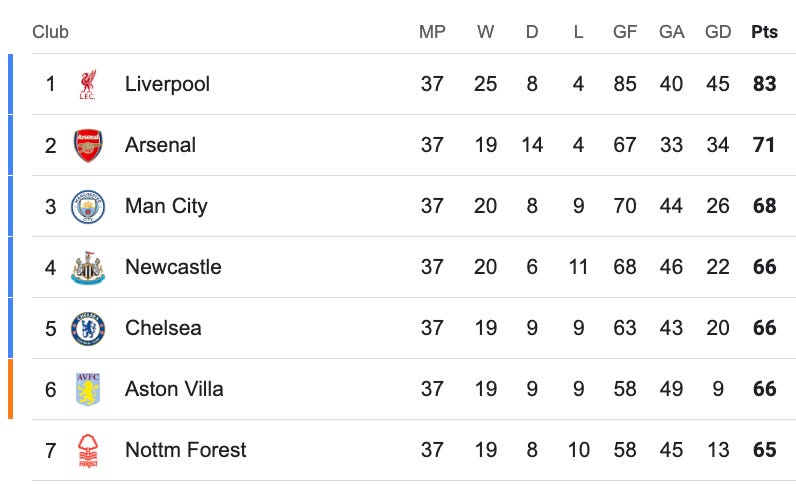Click the GD column header
796x484 pixels.
pyautogui.click(x=718, y=32)
